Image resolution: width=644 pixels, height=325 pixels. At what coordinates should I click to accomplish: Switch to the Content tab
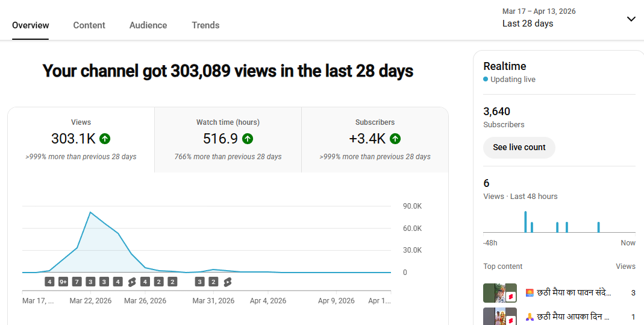(89, 25)
